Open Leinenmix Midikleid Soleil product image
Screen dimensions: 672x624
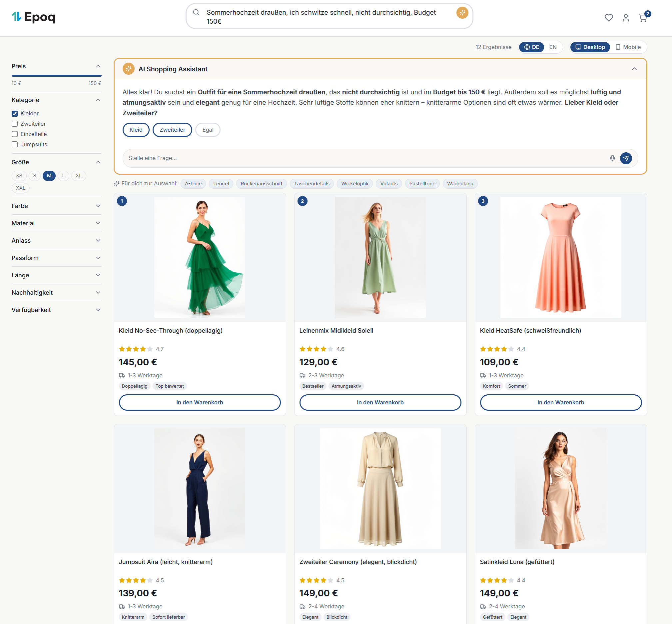pyautogui.click(x=380, y=257)
